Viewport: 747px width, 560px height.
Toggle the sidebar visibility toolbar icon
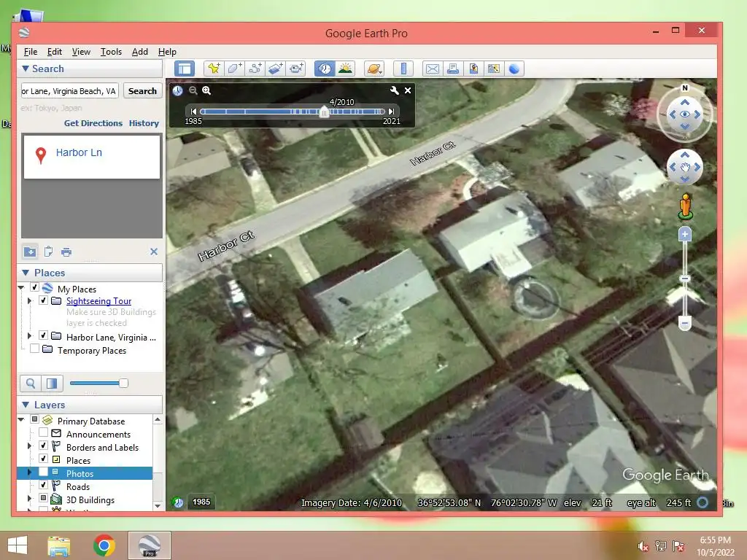pos(185,69)
